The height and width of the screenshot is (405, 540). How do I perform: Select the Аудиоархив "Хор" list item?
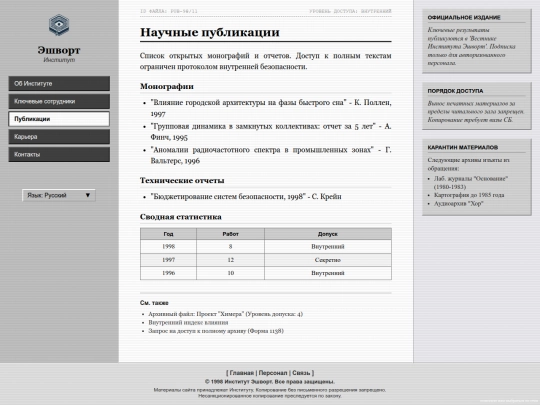coord(459,204)
